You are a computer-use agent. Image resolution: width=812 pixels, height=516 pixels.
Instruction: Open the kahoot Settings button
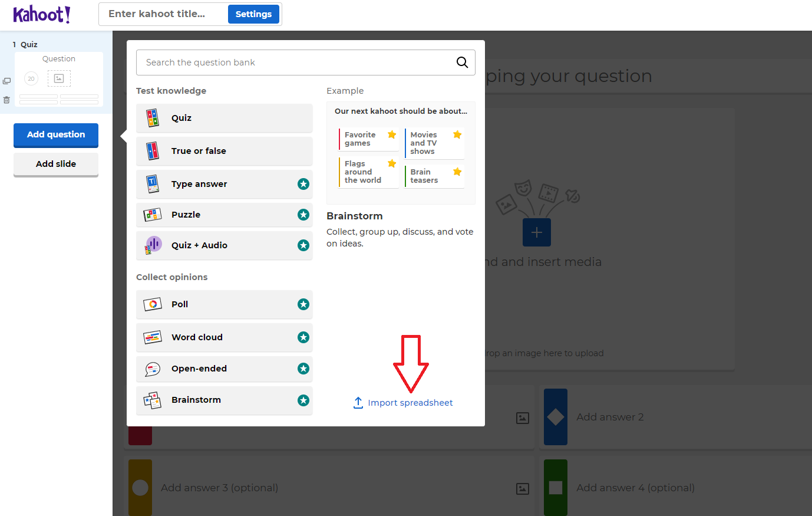[x=253, y=14]
